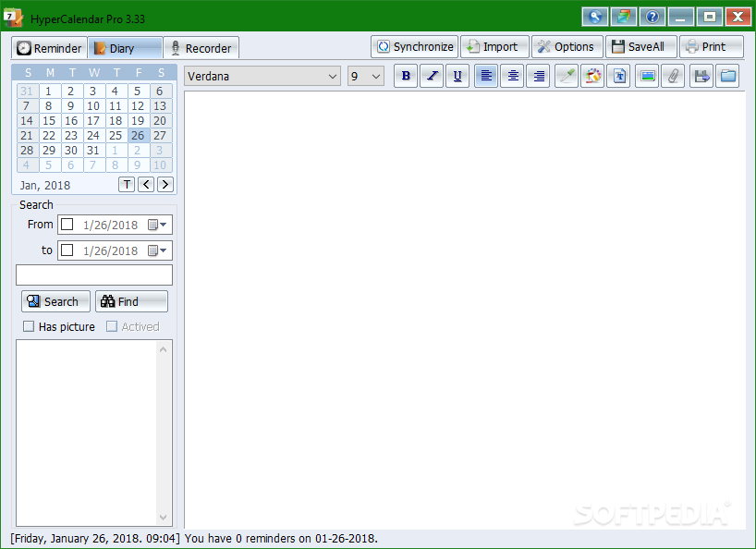Attach a file with the paperclip icon
Image resolution: width=756 pixels, height=549 pixels.
[673, 76]
